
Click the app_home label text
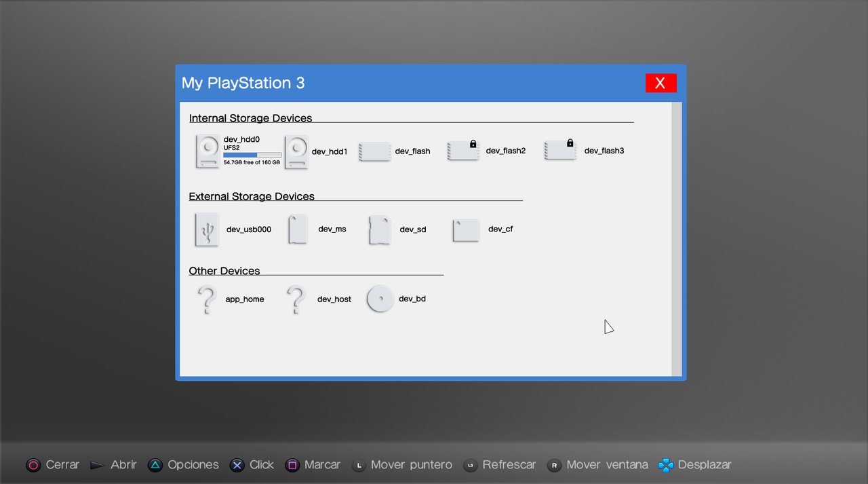[x=245, y=299]
